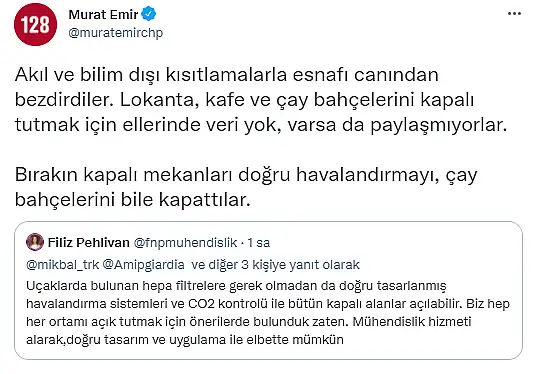Open the @mikbal_trk mention
The image size is (538, 374).
point(62,265)
